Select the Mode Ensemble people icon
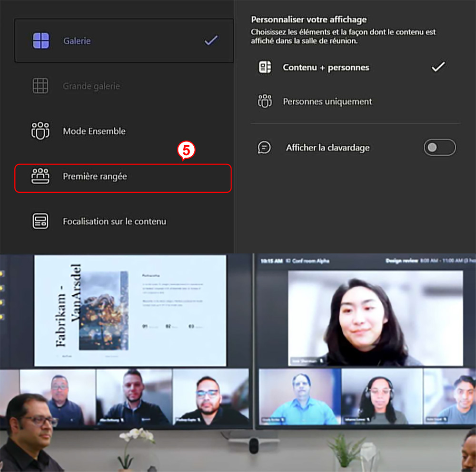The image size is (476, 472). pos(40,131)
